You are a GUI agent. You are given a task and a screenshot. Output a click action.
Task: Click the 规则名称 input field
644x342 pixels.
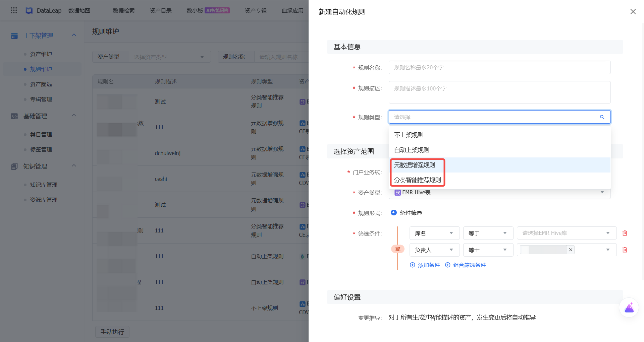(499, 67)
